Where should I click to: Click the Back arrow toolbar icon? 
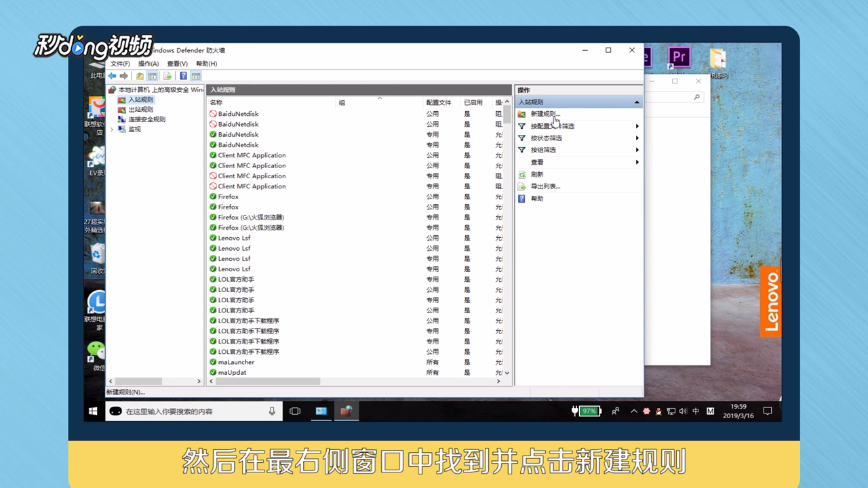point(113,76)
